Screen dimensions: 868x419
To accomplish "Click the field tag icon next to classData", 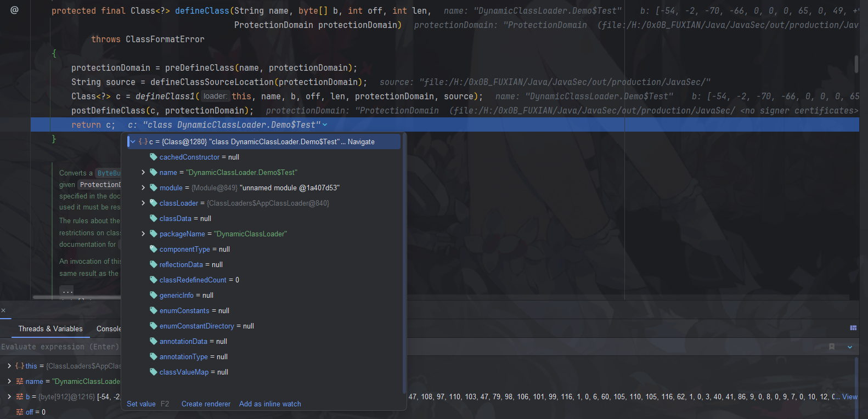I will [154, 218].
